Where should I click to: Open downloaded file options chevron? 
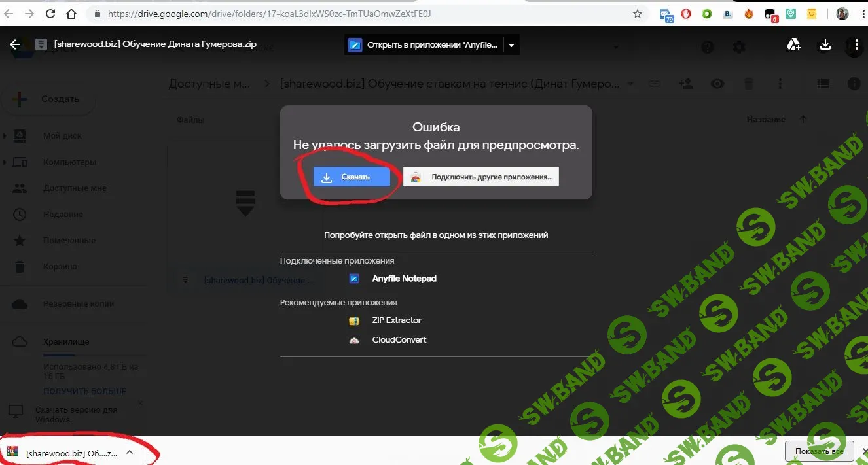pyautogui.click(x=130, y=452)
